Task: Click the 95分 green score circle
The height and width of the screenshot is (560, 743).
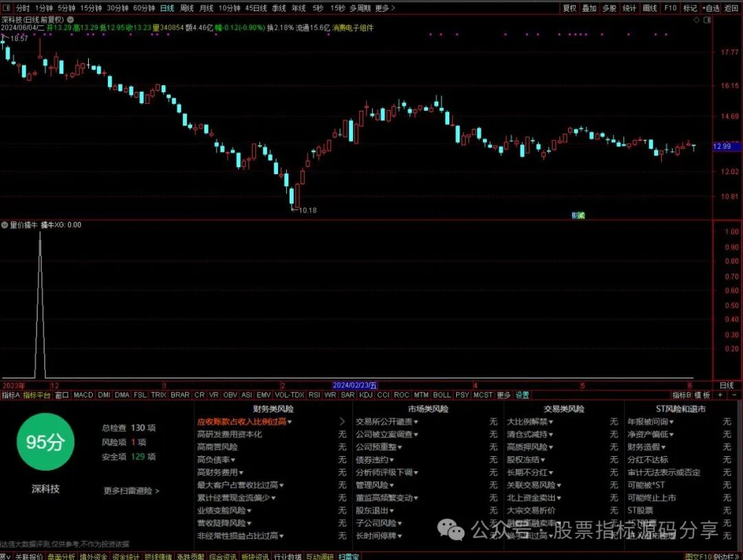Action: (x=45, y=442)
